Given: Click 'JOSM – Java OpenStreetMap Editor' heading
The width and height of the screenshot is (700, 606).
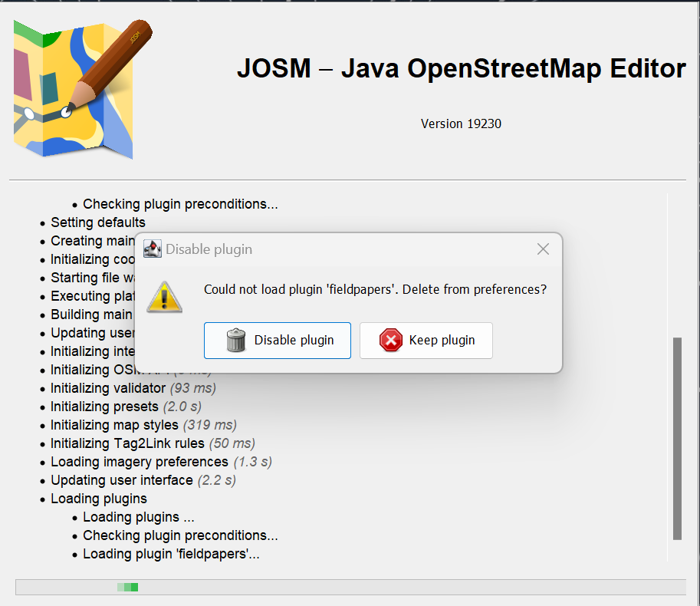Looking at the screenshot, I should pyautogui.click(x=461, y=68).
